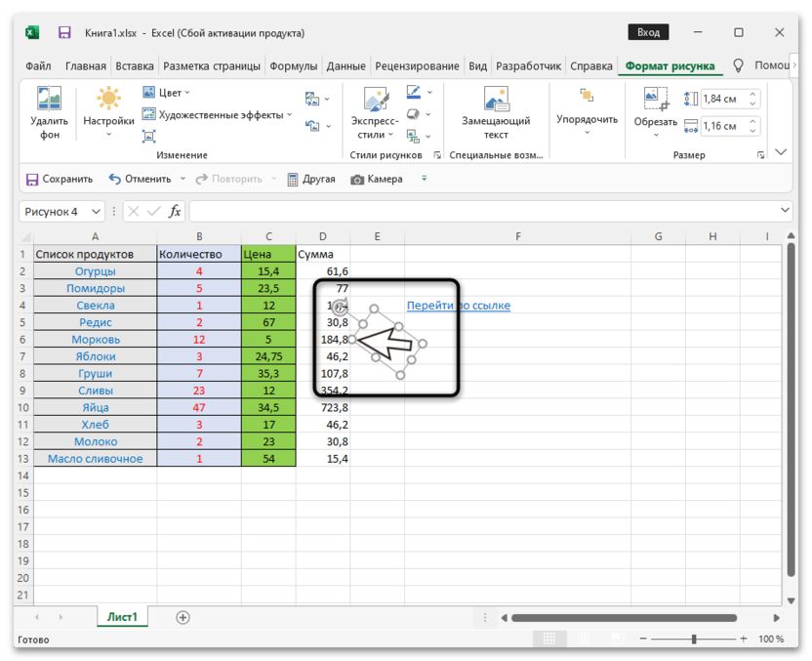Click the insert function fx icon
This screenshot has width=812, height=661.
pos(175,211)
